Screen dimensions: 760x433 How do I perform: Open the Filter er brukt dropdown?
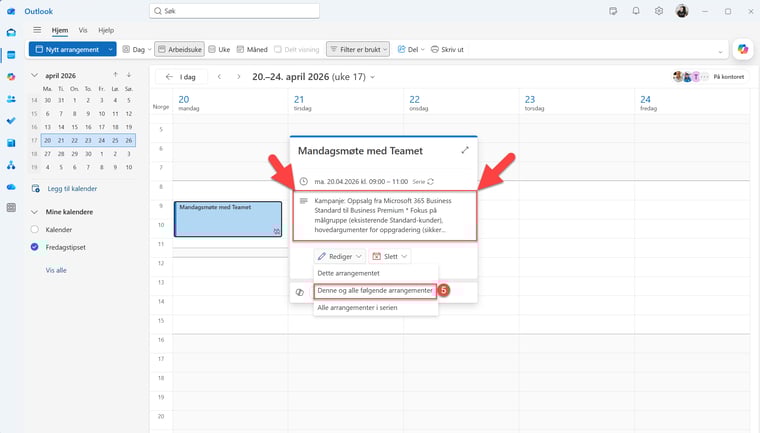[358, 49]
